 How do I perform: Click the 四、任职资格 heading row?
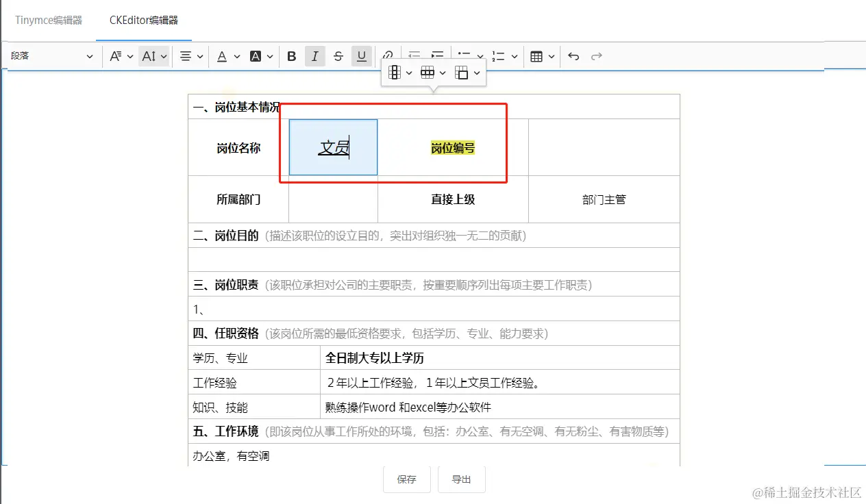coord(434,333)
